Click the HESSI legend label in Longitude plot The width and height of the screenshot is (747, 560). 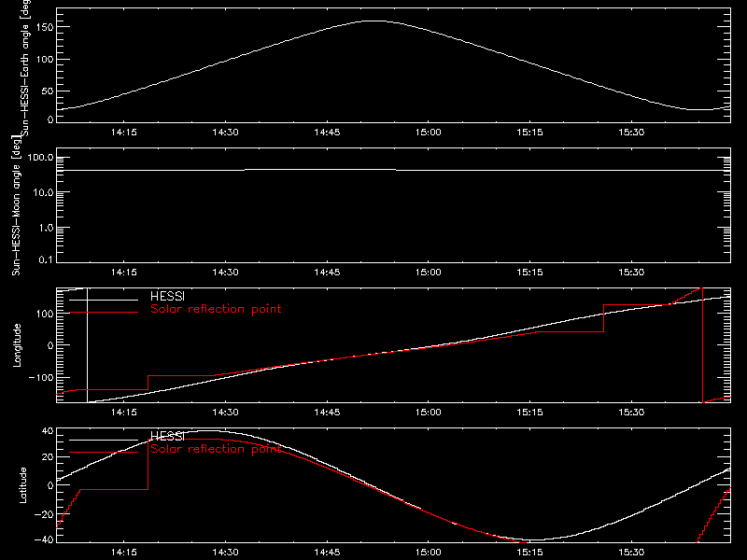[x=167, y=296]
